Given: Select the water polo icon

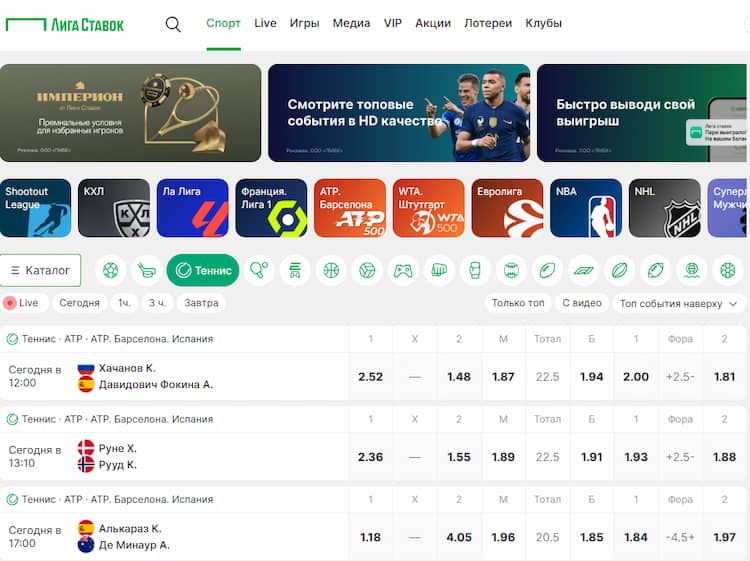Looking at the screenshot, I should (x=692, y=271).
